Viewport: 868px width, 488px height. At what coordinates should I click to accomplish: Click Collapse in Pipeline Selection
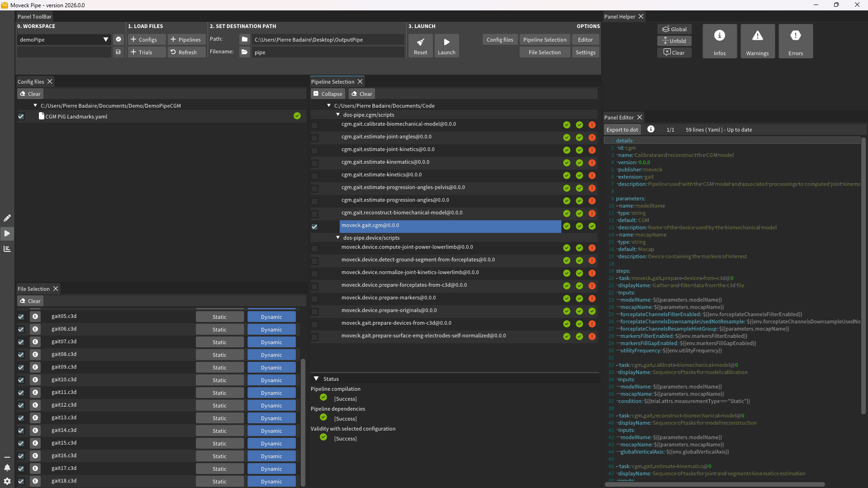[328, 94]
